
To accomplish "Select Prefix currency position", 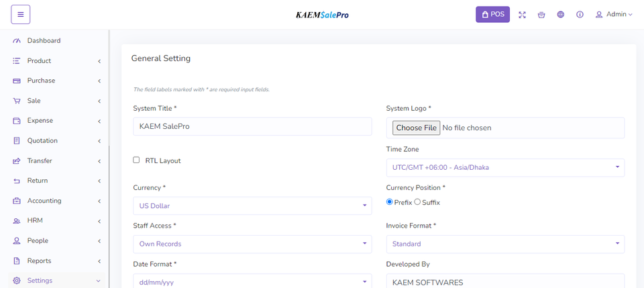I will [390, 202].
